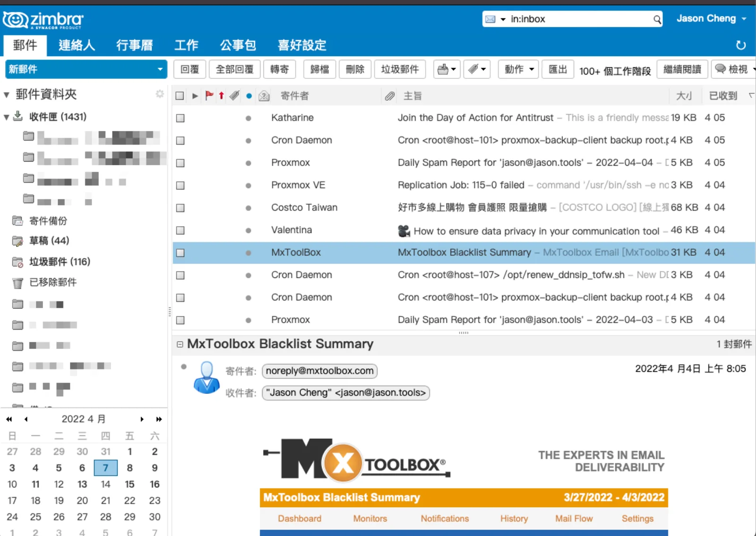Click the refresh icon in header
756x536 pixels.
pyautogui.click(x=741, y=45)
